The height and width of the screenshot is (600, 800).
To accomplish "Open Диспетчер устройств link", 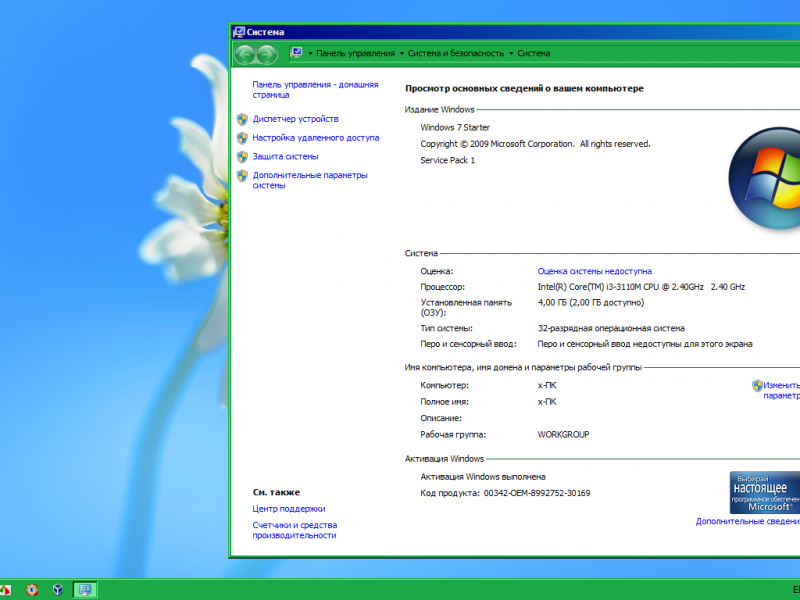I will tap(295, 119).
